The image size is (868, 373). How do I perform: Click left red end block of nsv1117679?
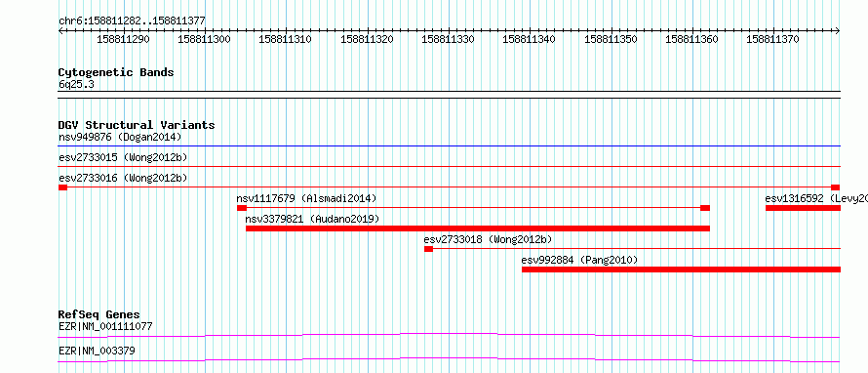(x=241, y=208)
